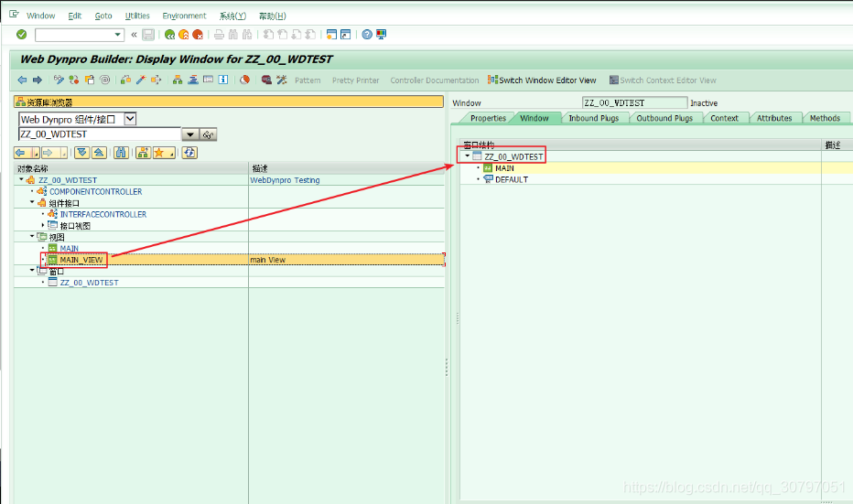The width and height of the screenshot is (853, 504).
Task: Collapse the 视图 node
Action: (32, 237)
